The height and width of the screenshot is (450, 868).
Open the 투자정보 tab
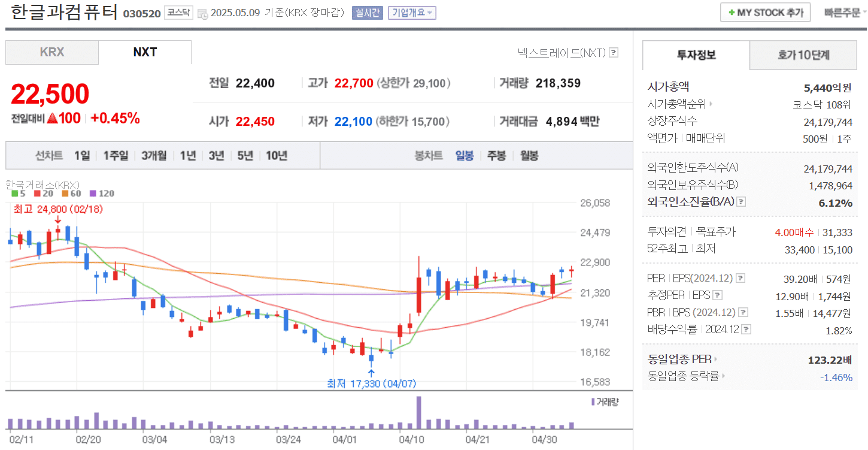tap(696, 55)
